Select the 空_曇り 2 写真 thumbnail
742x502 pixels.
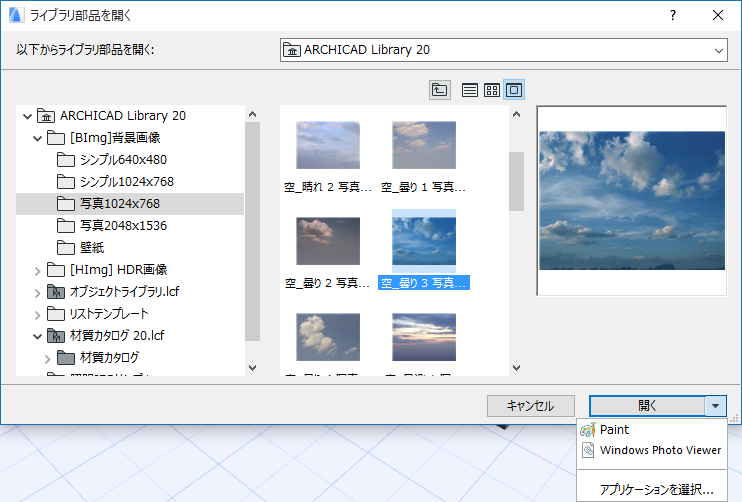328,241
